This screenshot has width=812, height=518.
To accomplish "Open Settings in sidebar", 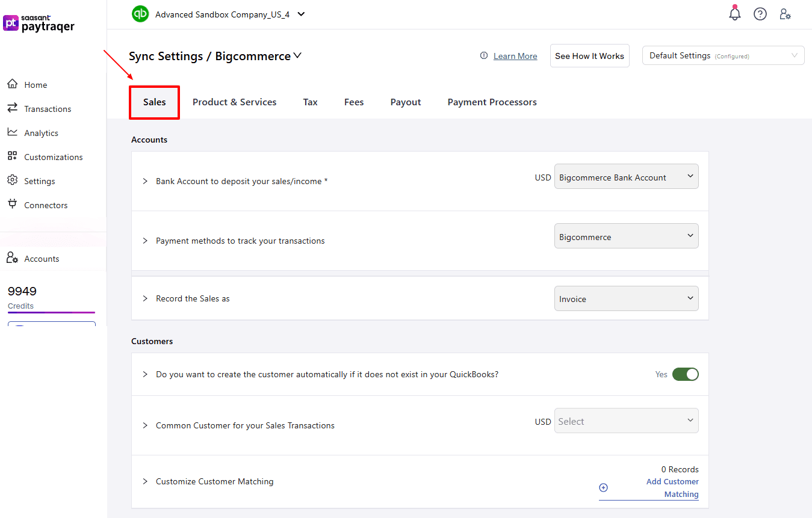I will click(x=40, y=181).
